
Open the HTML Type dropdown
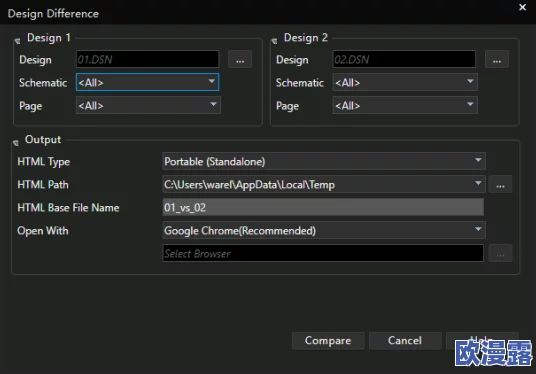pyautogui.click(x=324, y=161)
